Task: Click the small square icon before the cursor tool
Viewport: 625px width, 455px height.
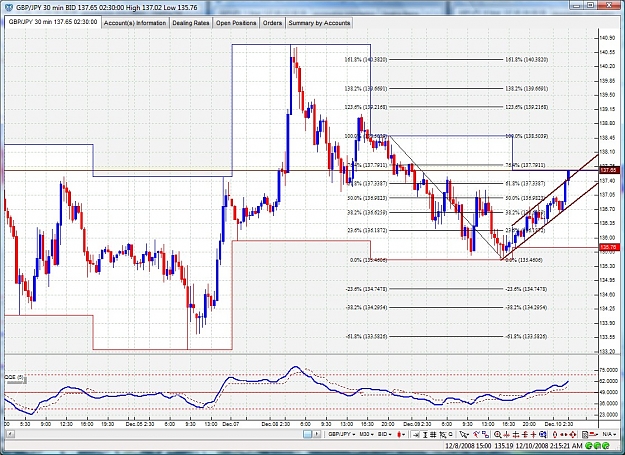Action: 451,434
